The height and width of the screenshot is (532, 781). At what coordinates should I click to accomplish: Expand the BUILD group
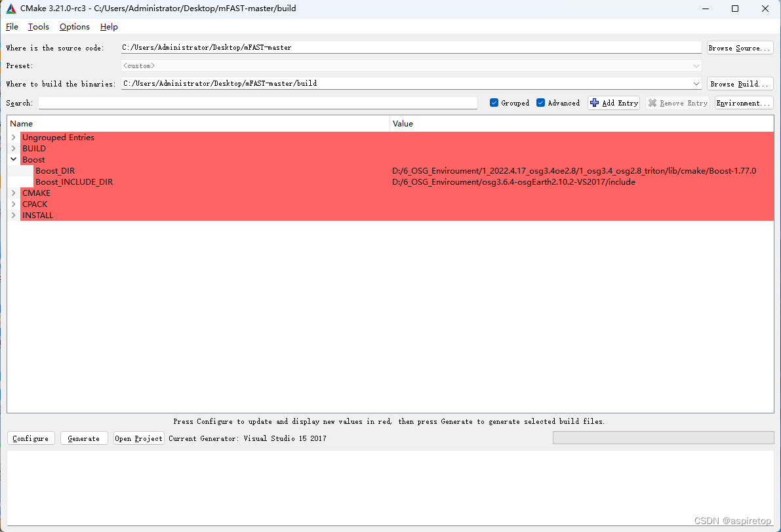(14, 148)
